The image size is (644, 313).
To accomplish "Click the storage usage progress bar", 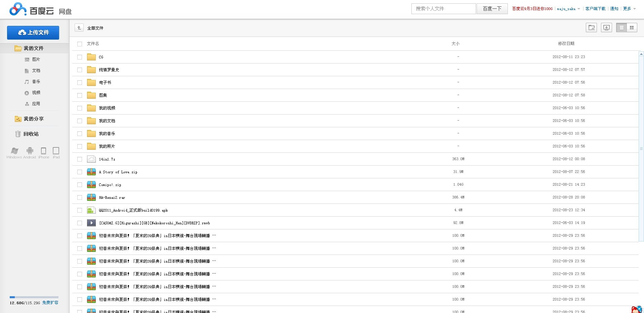I will tap(34, 297).
